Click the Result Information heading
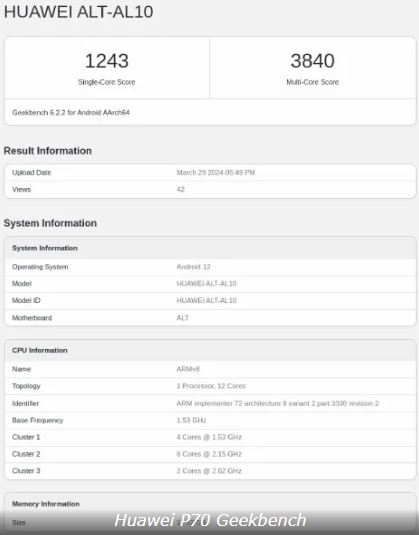Screen dimensions: 419x535 tap(47, 151)
